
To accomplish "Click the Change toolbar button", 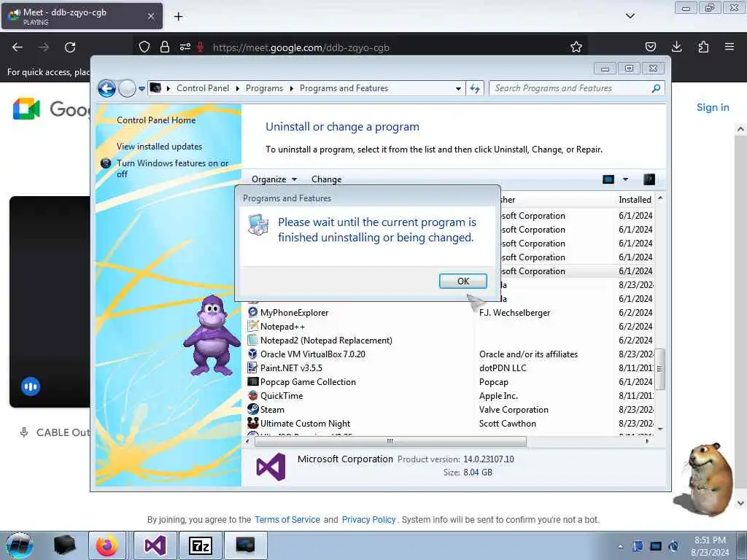I will point(326,179).
